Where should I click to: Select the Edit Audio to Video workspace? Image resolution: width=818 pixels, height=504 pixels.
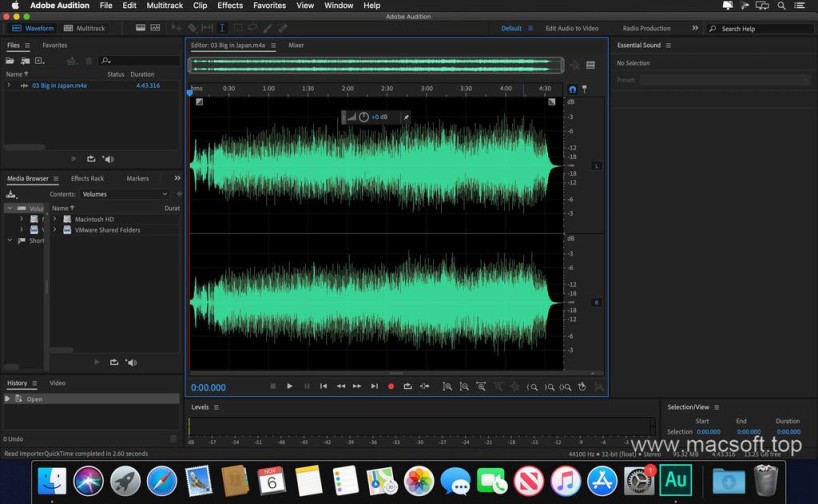coord(571,28)
